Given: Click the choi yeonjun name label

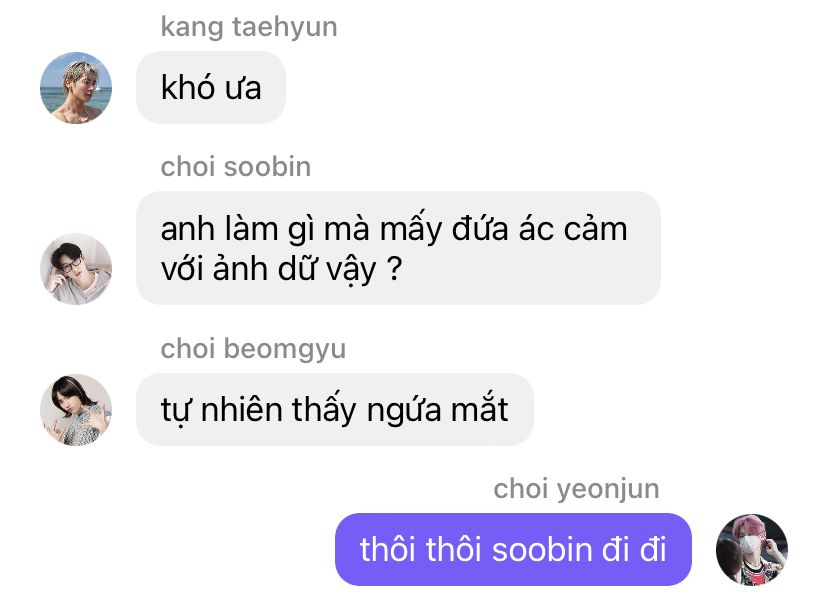Looking at the screenshot, I should coord(576,489).
